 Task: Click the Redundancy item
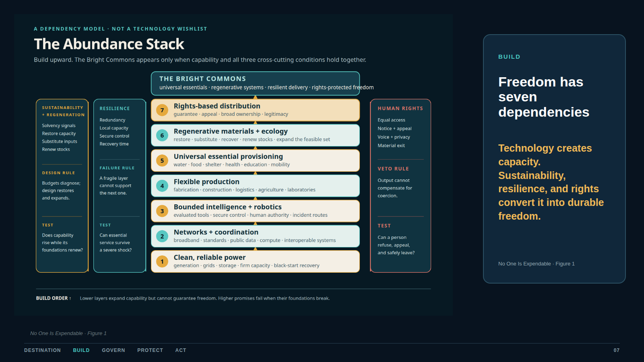coord(112,120)
